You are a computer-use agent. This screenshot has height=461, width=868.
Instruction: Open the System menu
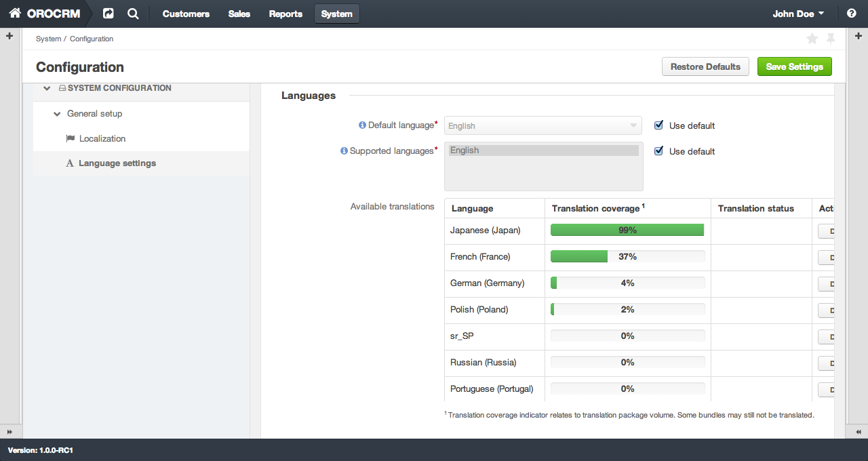point(337,14)
